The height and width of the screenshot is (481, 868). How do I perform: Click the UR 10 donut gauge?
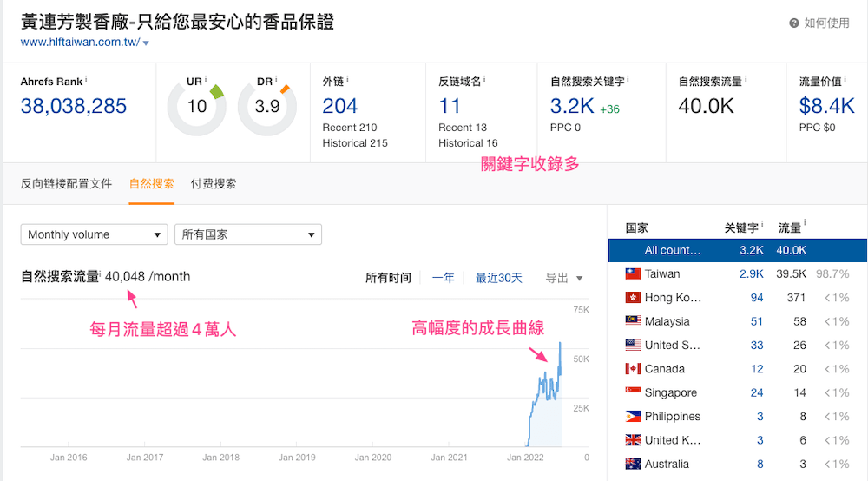[x=196, y=106]
